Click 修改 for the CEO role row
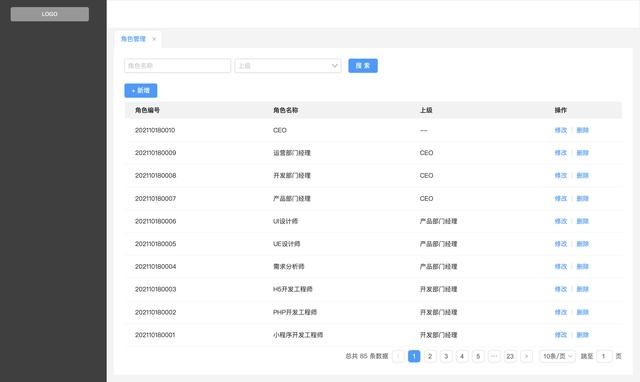 (x=561, y=130)
